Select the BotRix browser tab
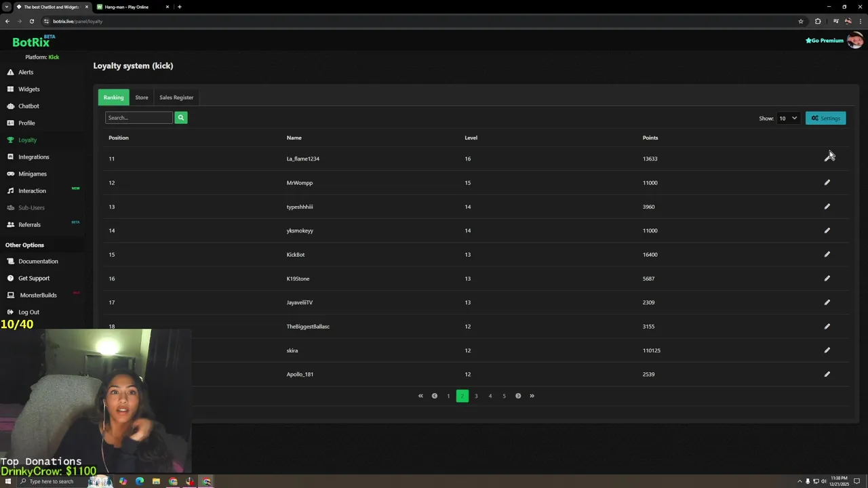The image size is (868, 488). point(52,7)
